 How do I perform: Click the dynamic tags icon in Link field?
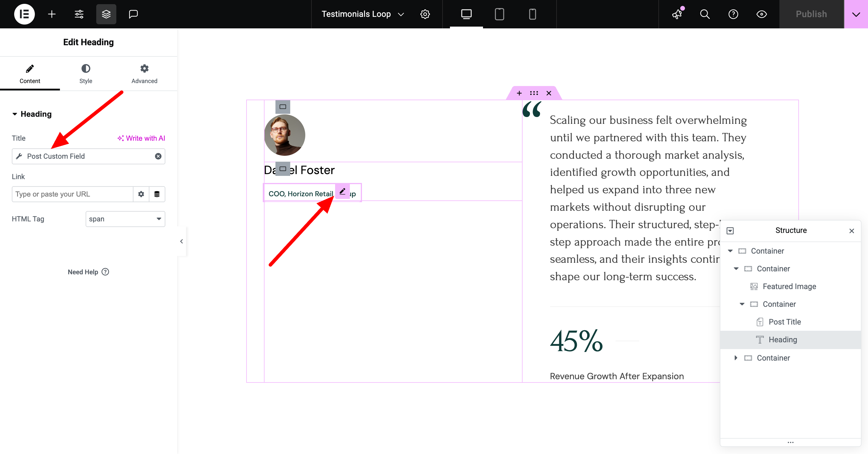click(157, 194)
